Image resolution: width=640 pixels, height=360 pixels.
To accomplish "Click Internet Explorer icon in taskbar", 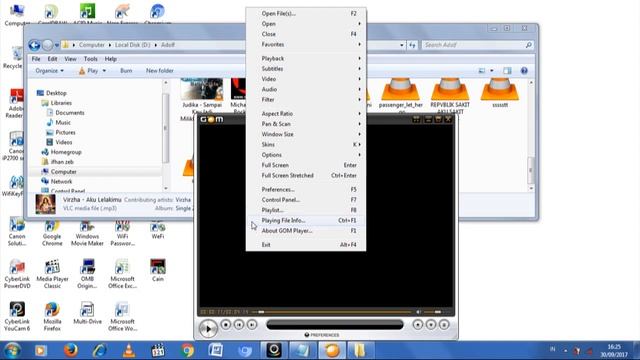I will [100, 351].
